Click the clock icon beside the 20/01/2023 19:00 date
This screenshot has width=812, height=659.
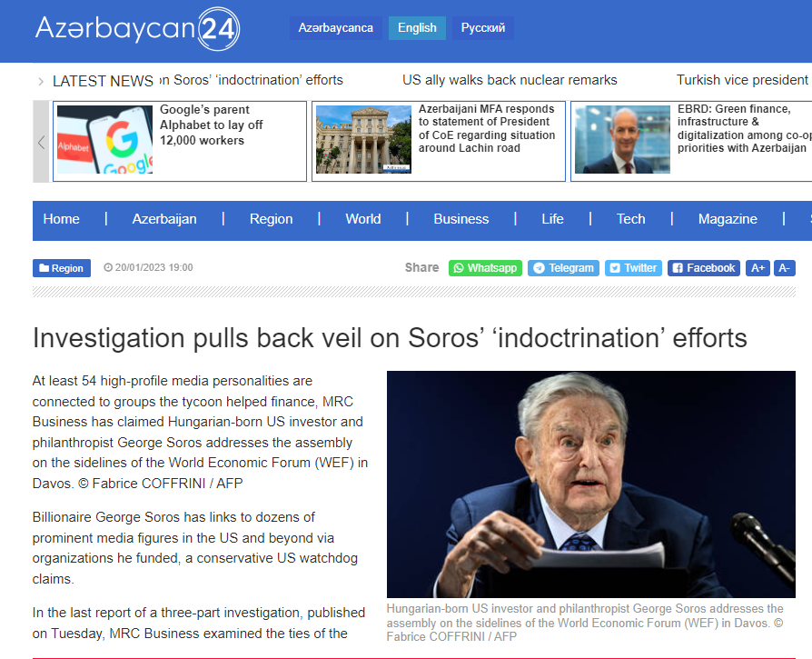pos(108,268)
